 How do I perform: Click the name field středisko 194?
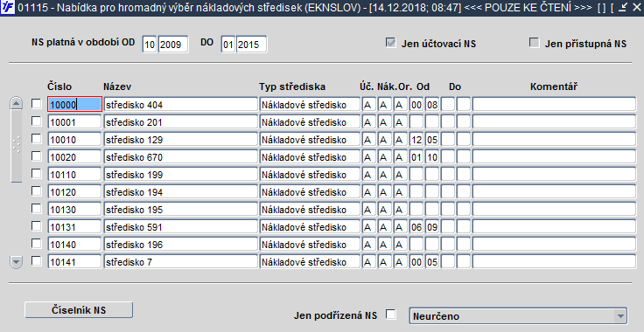[181, 192]
